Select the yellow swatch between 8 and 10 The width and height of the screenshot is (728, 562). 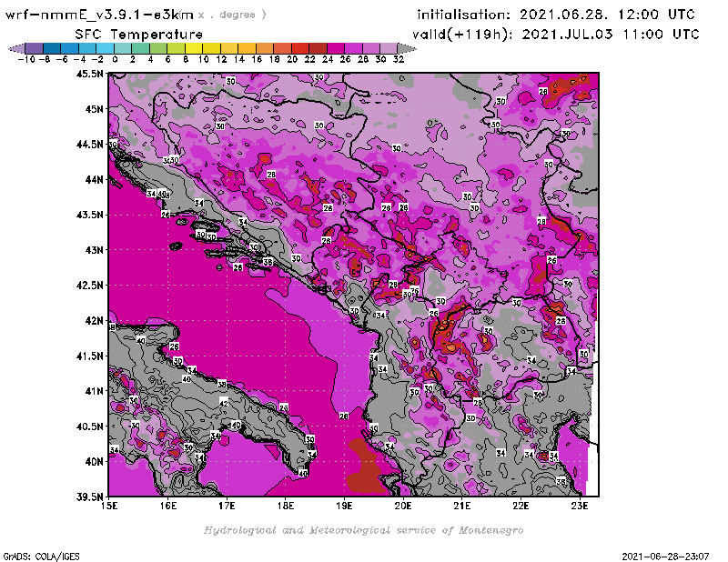click(x=194, y=48)
